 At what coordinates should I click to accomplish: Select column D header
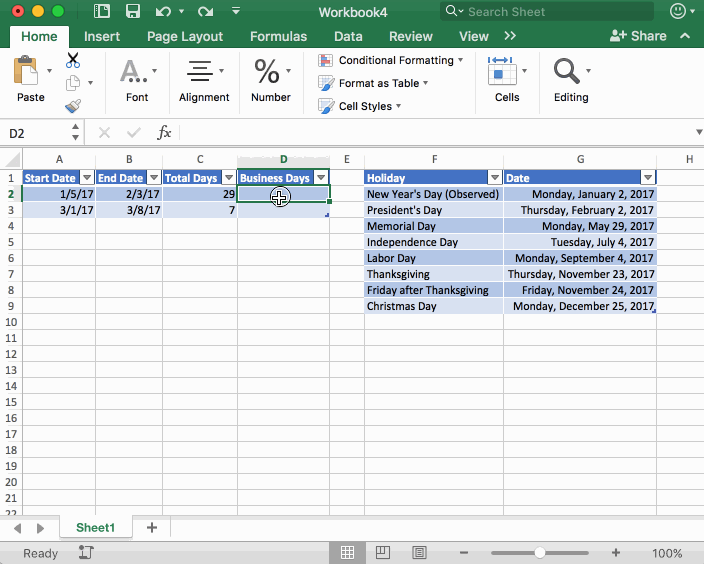pyautogui.click(x=283, y=159)
